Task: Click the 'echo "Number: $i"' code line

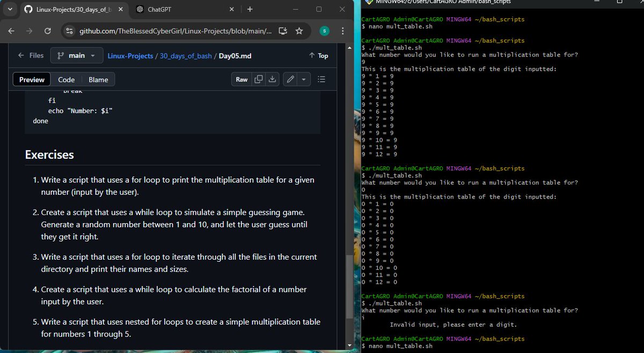Action: click(x=80, y=111)
